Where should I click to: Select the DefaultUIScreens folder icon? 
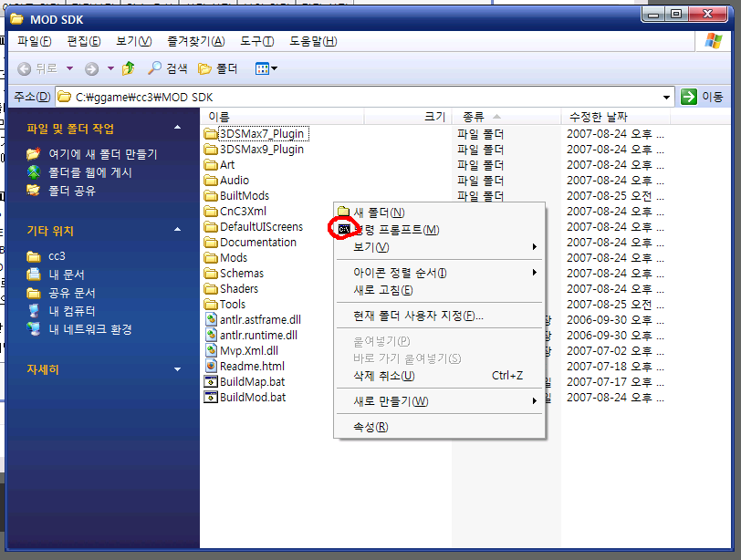coord(211,227)
